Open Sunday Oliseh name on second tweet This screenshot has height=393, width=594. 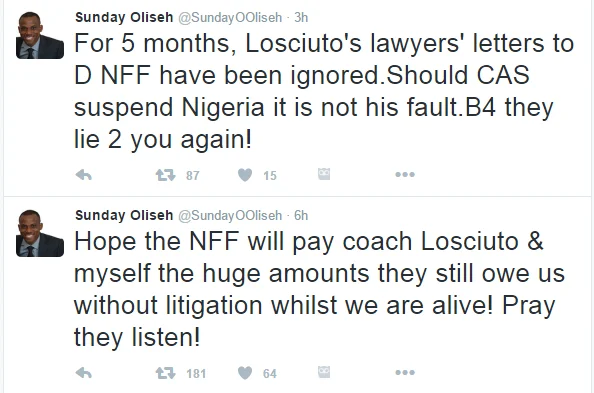click(x=124, y=215)
